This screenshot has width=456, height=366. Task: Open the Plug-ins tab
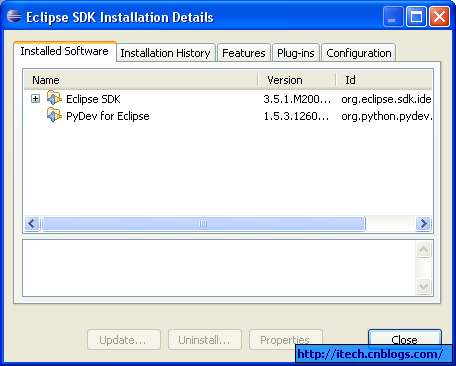pyautogui.click(x=296, y=53)
